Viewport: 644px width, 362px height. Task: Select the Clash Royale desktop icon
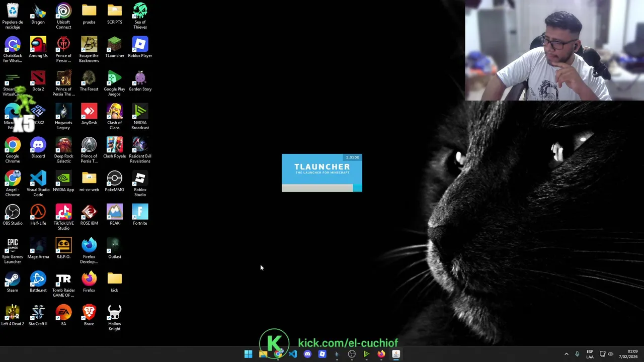pos(114,148)
